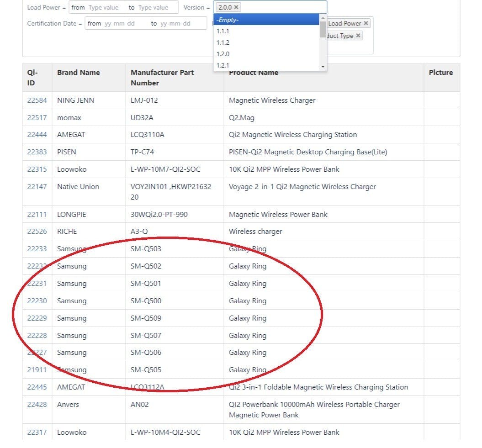
Task: Open Qi-ID 22445 link
Action: point(37,387)
